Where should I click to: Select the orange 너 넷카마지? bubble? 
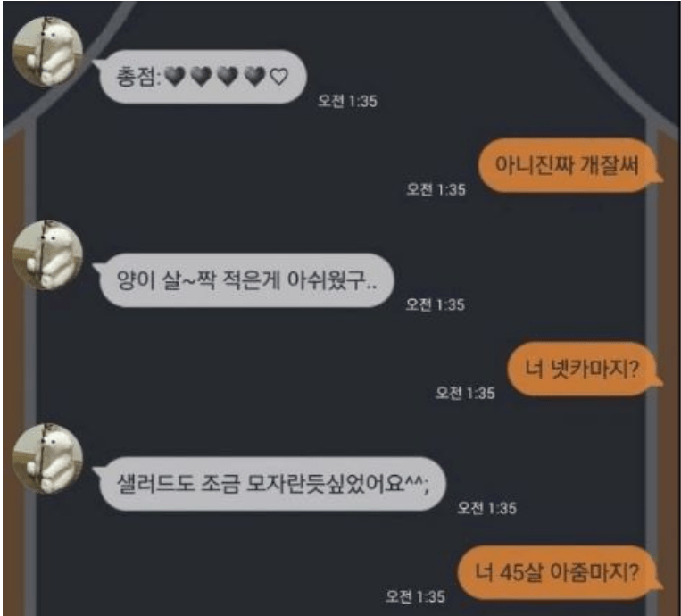coord(585,369)
